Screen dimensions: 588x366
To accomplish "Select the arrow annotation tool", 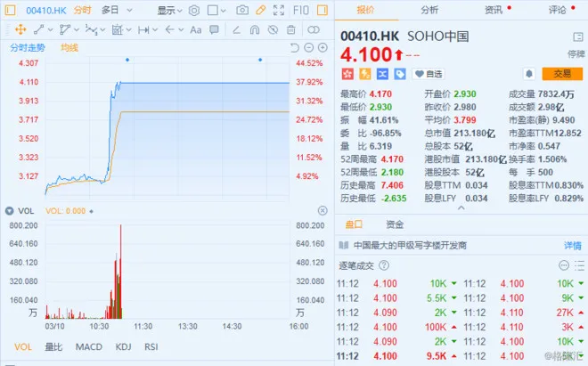I will pyautogui.click(x=169, y=29).
